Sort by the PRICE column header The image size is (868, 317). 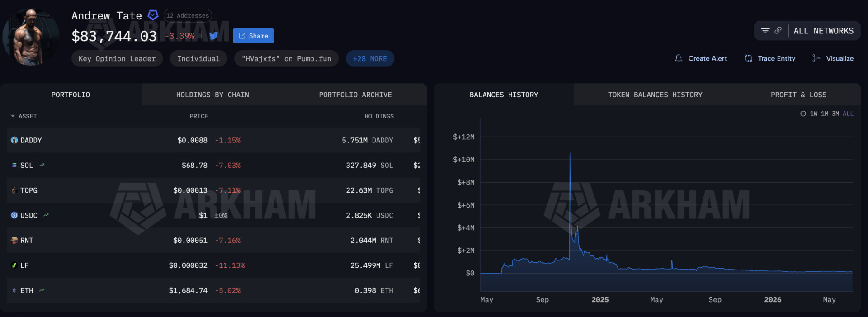(x=199, y=116)
